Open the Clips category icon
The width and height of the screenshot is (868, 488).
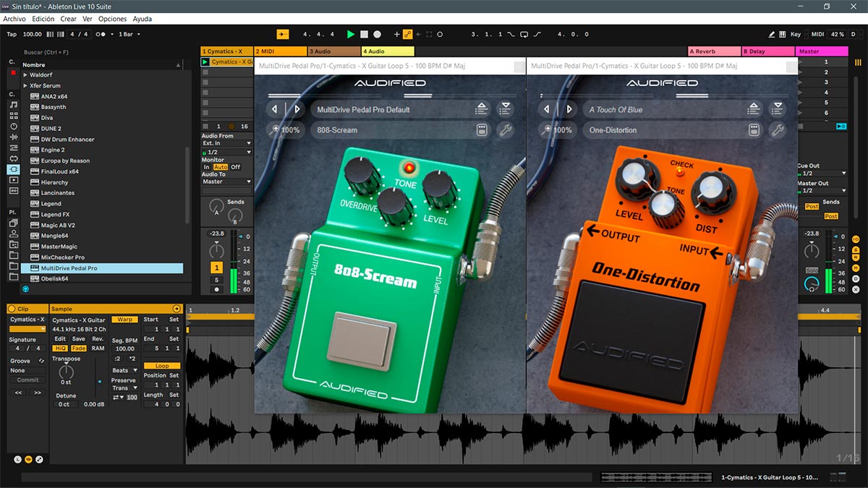click(13, 181)
